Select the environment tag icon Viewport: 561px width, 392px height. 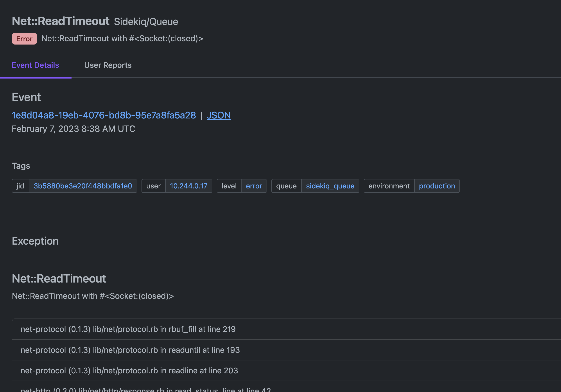pyautogui.click(x=389, y=186)
